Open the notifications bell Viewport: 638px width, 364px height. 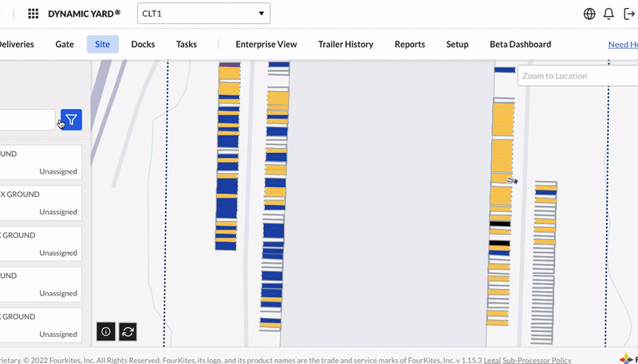608,14
